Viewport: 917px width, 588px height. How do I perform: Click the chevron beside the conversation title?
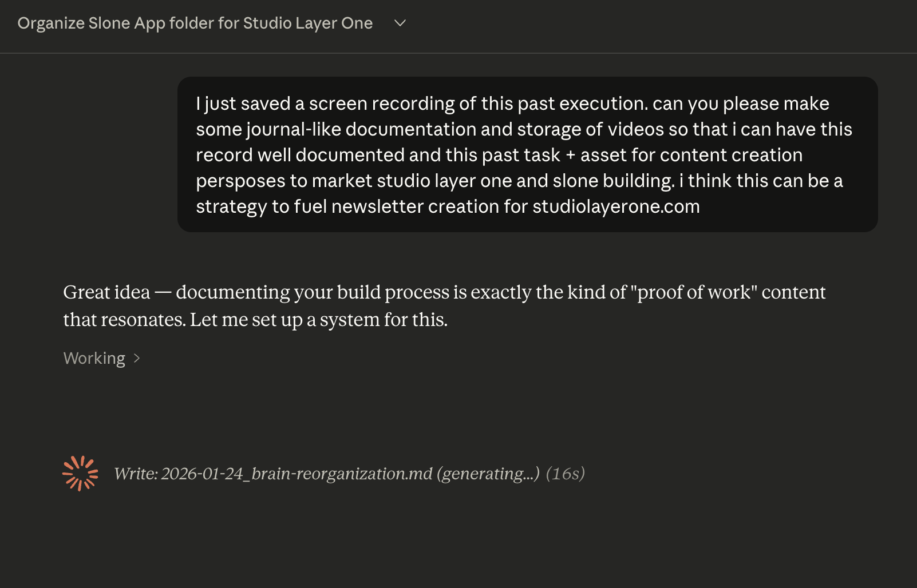[x=400, y=24]
